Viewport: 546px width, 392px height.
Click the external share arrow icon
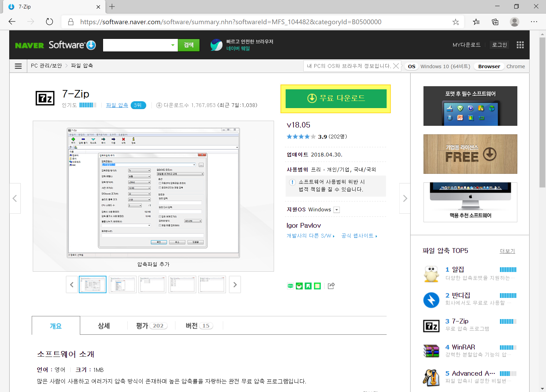tap(331, 286)
